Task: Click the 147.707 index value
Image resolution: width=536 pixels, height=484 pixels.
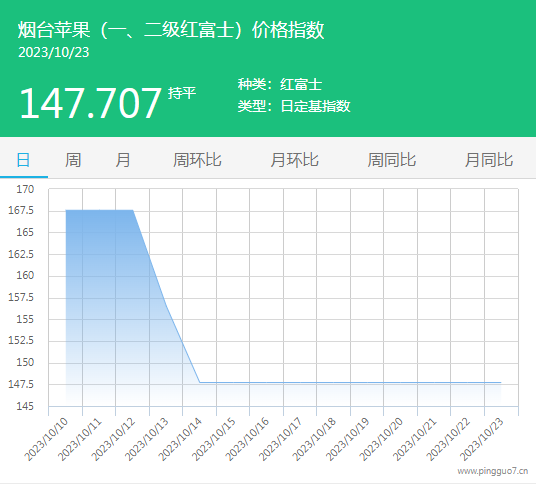Action: (90, 103)
